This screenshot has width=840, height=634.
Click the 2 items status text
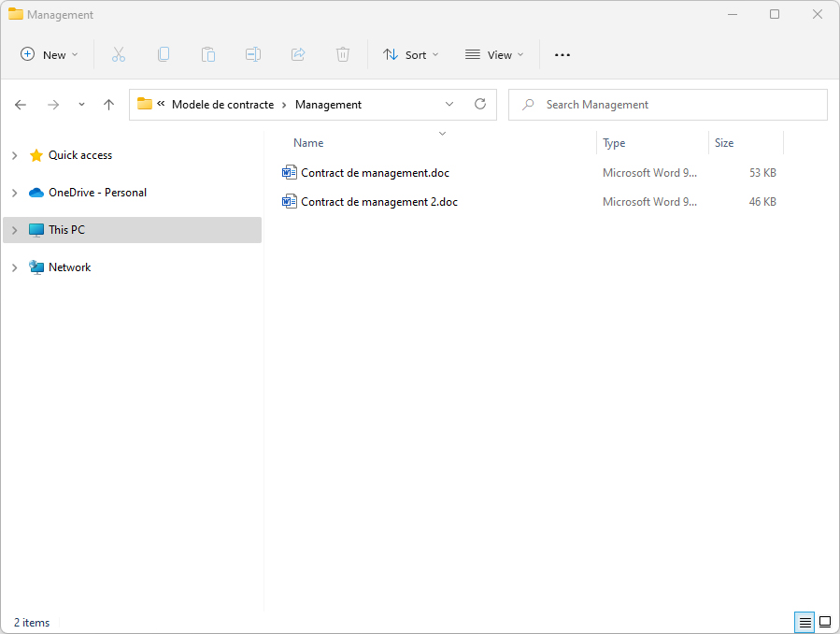coord(32,622)
